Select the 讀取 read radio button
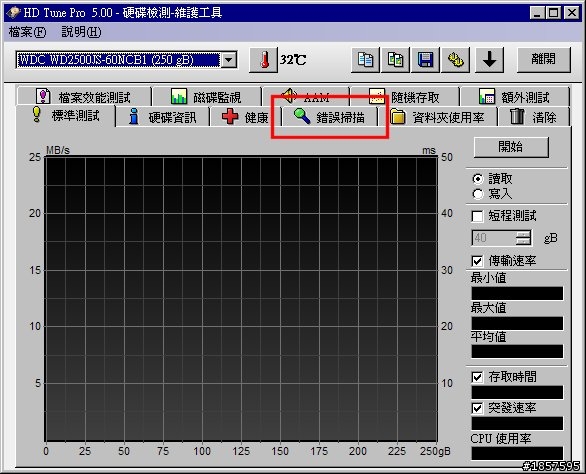 pyautogui.click(x=478, y=179)
